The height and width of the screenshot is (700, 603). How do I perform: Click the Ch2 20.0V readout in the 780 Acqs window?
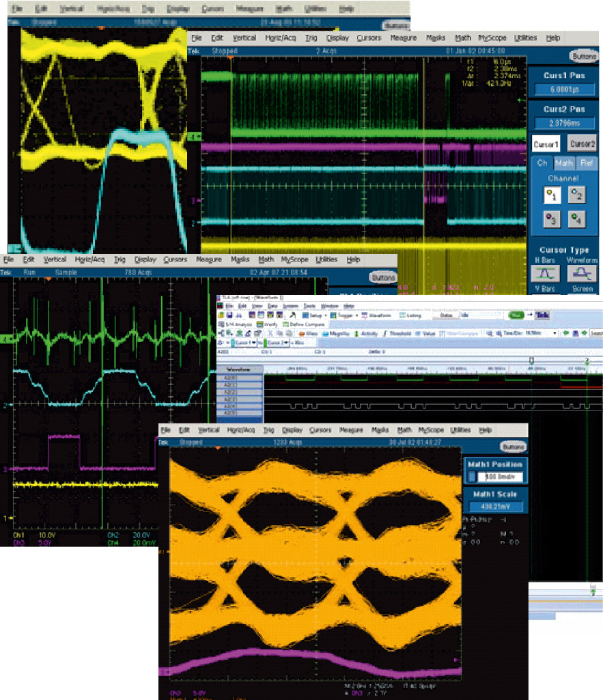click(128, 535)
